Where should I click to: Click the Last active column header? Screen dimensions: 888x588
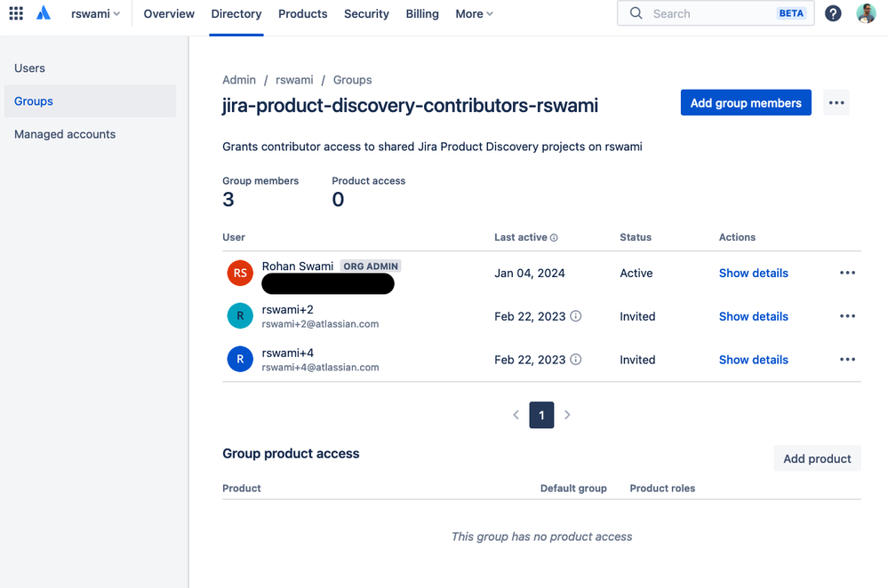pyautogui.click(x=521, y=237)
